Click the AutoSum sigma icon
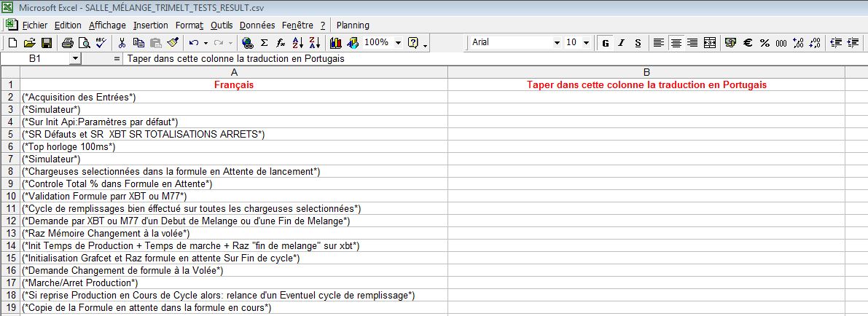 (264, 43)
